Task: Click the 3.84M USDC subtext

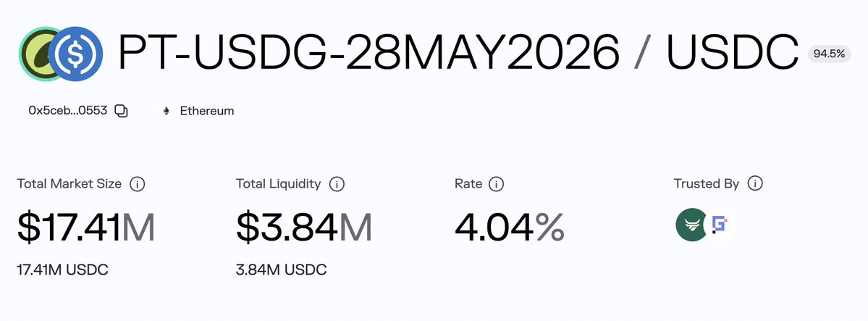Action: coord(281,270)
